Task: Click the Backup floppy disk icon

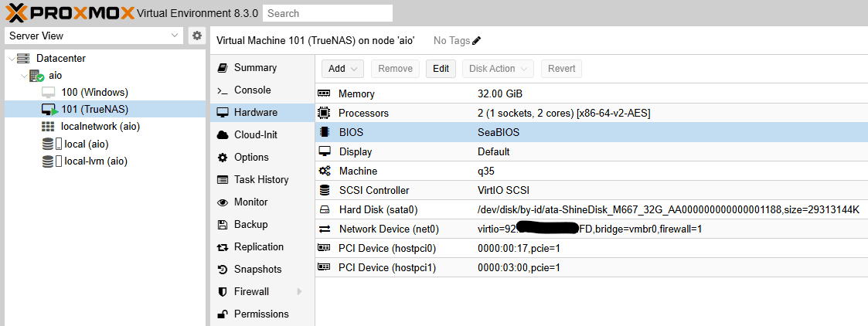Action: [x=223, y=225]
